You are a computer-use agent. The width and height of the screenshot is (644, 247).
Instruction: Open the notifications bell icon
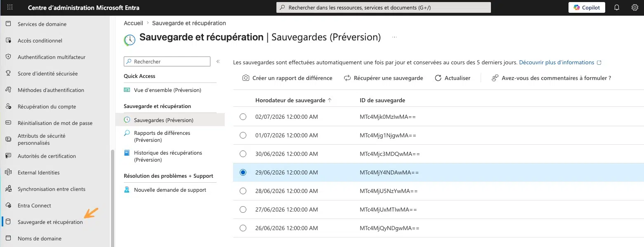pyautogui.click(x=617, y=7)
